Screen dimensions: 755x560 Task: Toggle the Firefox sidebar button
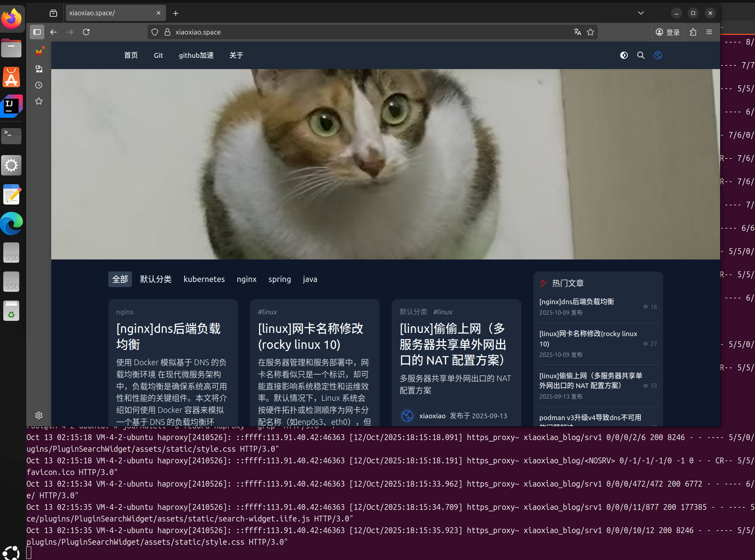tap(37, 32)
